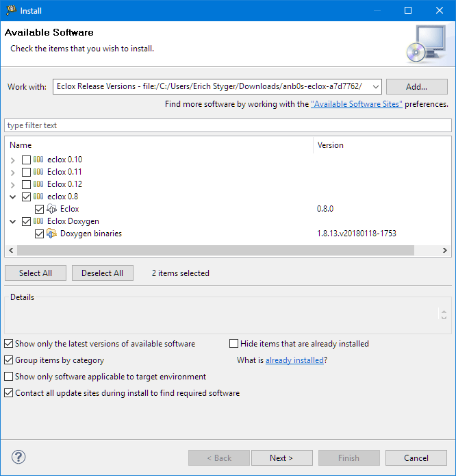Select the Eclox row under eclox 0.8

point(69,209)
